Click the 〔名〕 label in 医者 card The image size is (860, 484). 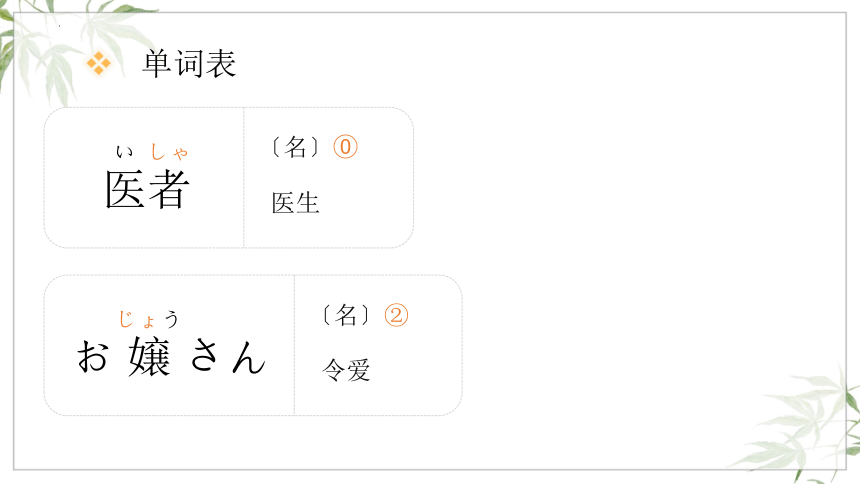pyautogui.click(x=296, y=147)
